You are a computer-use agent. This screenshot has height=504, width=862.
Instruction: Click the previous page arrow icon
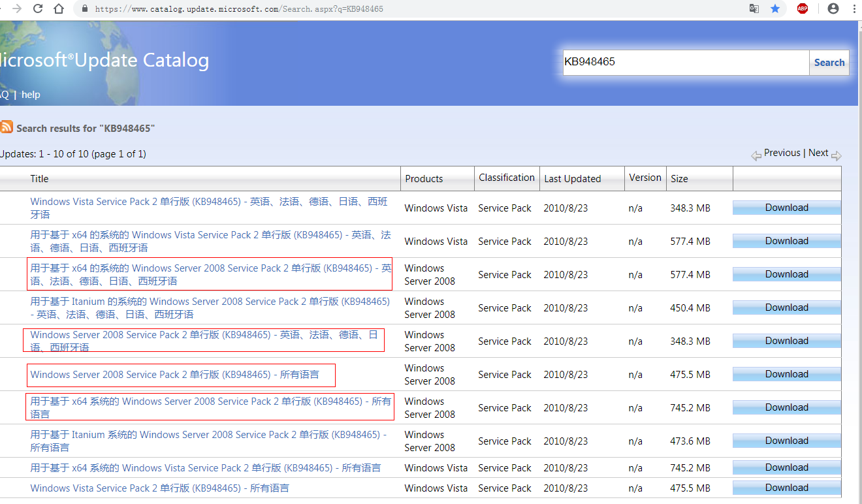756,155
